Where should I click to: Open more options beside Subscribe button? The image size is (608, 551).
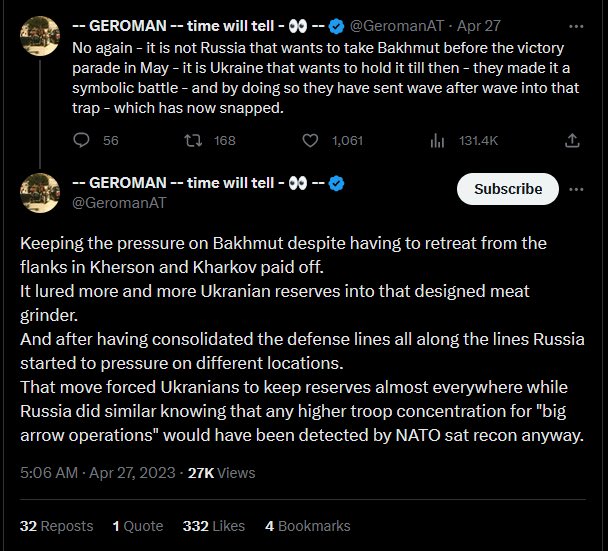(x=576, y=189)
